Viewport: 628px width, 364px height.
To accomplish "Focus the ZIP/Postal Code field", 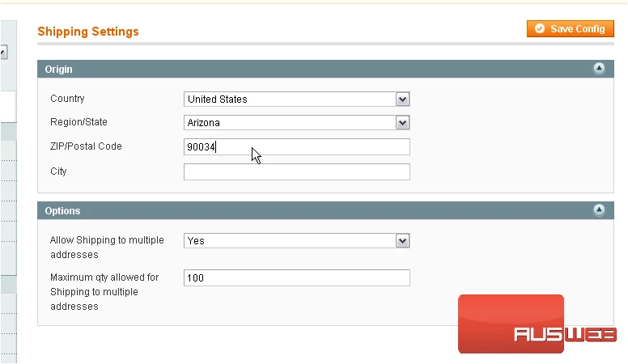I will pos(297,147).
